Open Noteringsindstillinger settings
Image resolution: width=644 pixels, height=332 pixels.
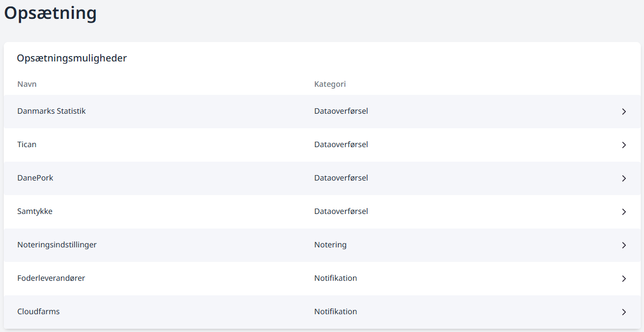pyautogui.click(x=57, y=245)
